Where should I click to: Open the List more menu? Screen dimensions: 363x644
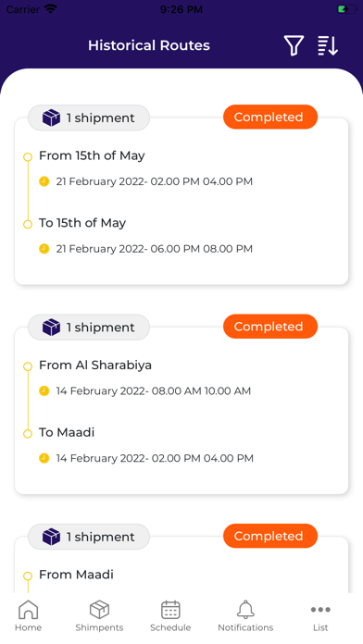[320, 615]
